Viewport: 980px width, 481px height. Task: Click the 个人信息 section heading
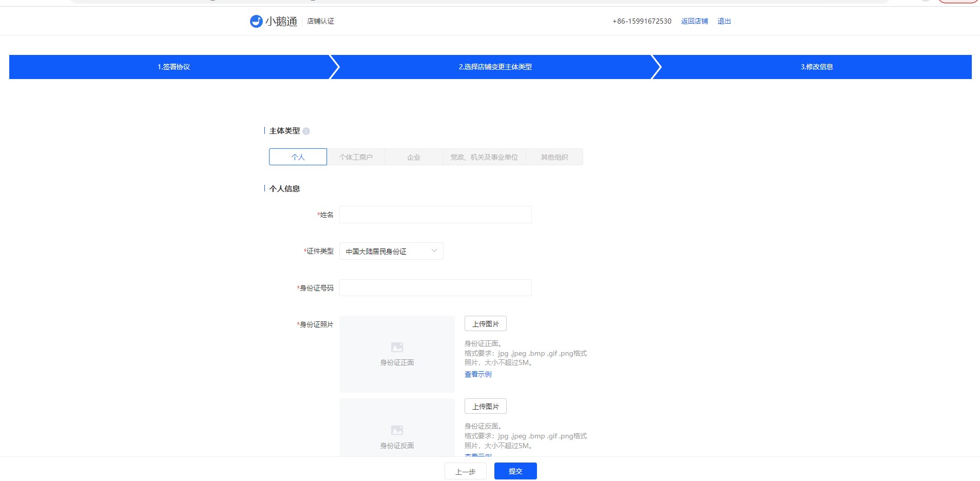(x=284, y=188)
